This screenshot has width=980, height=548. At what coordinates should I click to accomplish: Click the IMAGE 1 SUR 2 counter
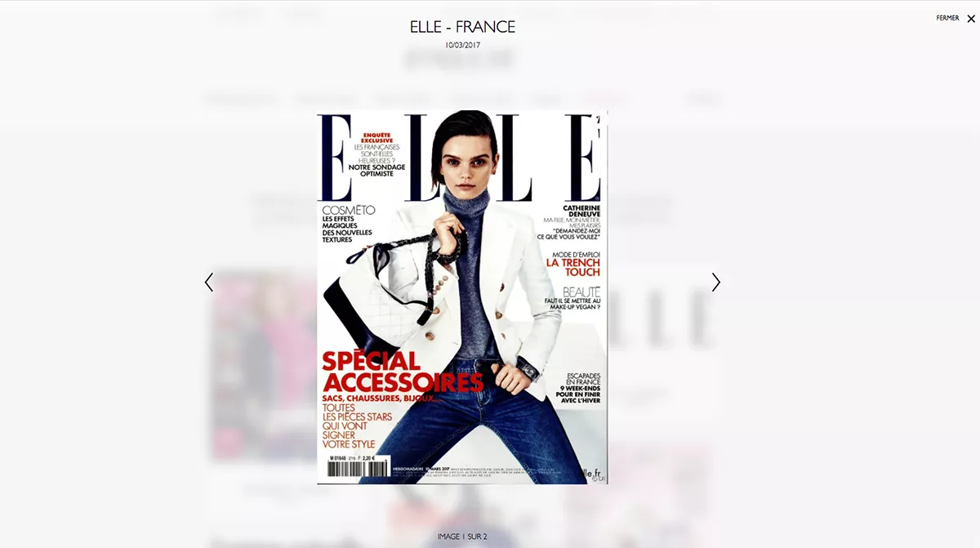(x=462, y=537)
